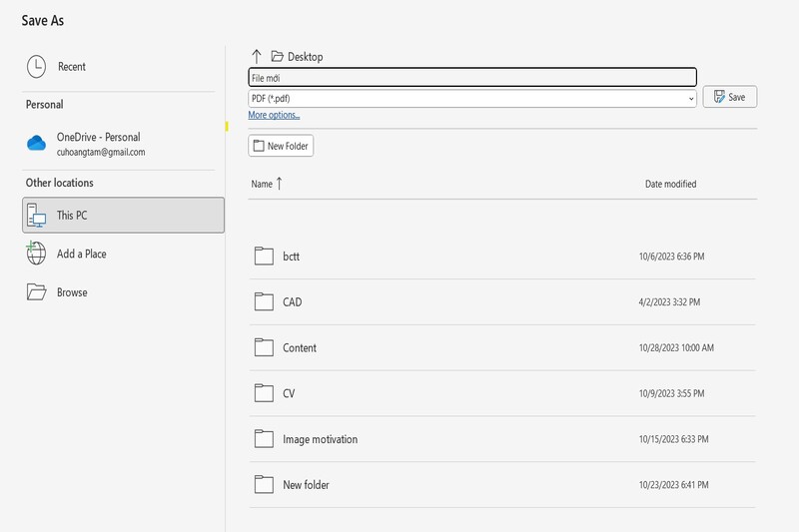
Task: Click the up arrow to go up one folder
Action: point(257,57)
